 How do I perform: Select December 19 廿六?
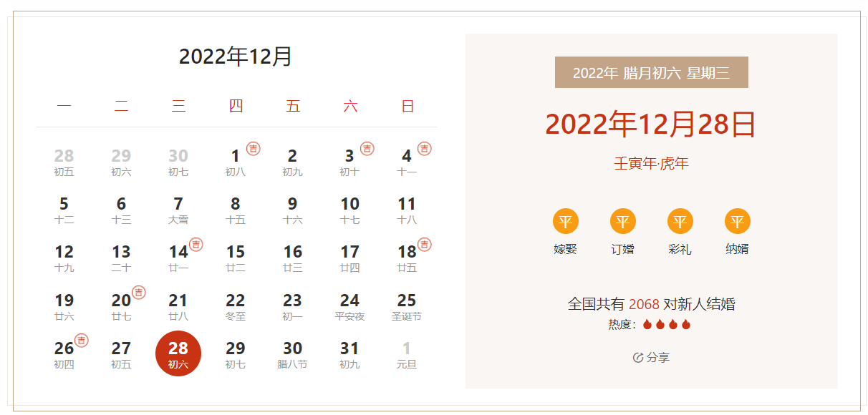click(x=64, y=306)
